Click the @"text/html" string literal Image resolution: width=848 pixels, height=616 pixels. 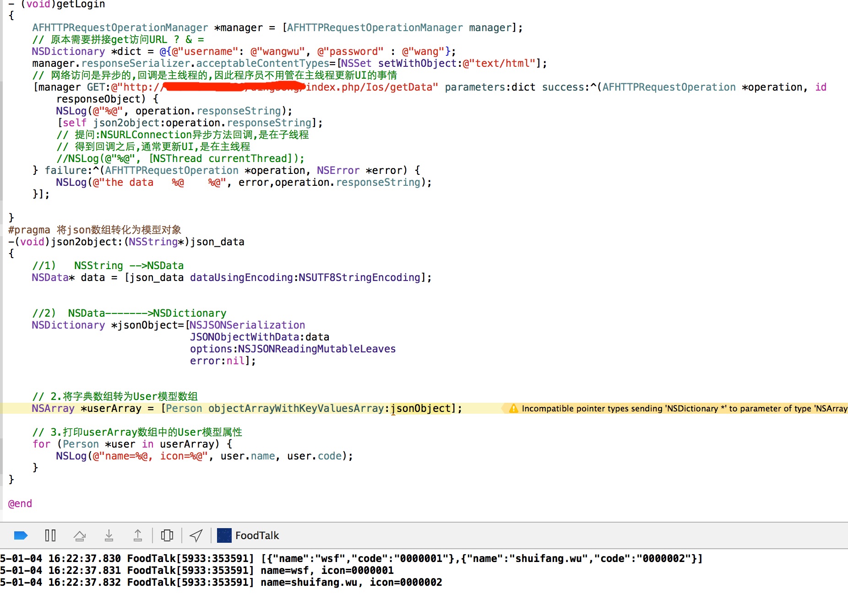coord(499,63)
